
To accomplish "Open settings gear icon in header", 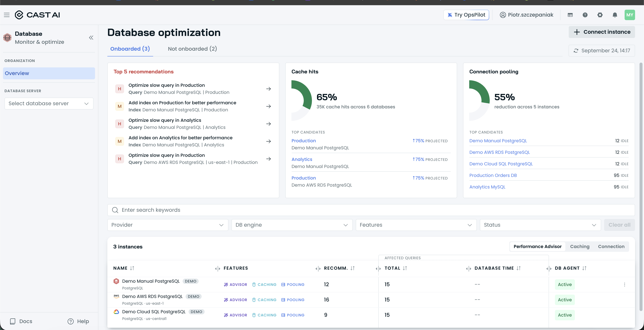I will click(600, 15).
